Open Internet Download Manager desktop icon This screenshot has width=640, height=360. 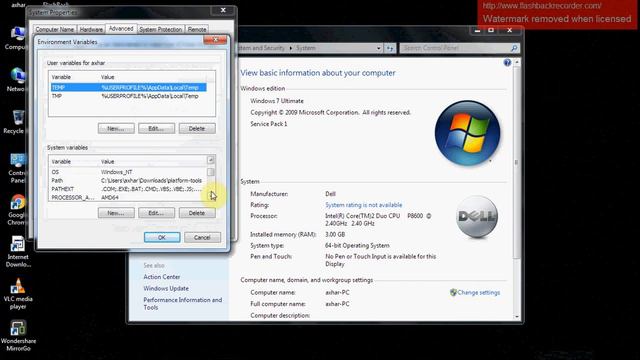tap(18, 252)
